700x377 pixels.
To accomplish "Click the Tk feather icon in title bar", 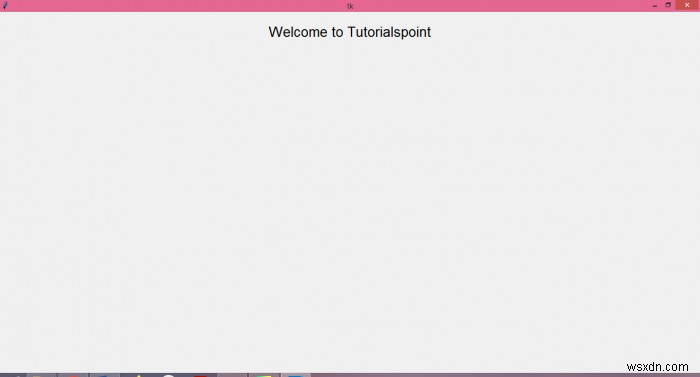I will point(5,6).
